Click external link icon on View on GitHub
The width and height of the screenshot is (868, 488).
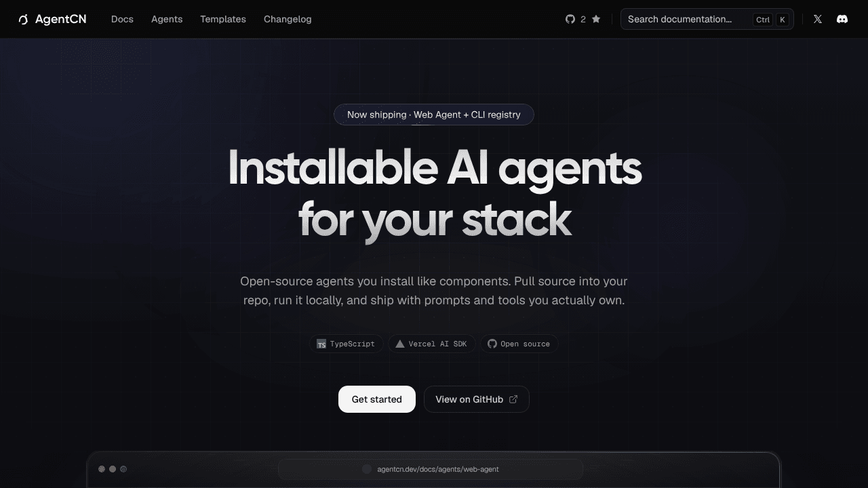(x=513, y=399)
